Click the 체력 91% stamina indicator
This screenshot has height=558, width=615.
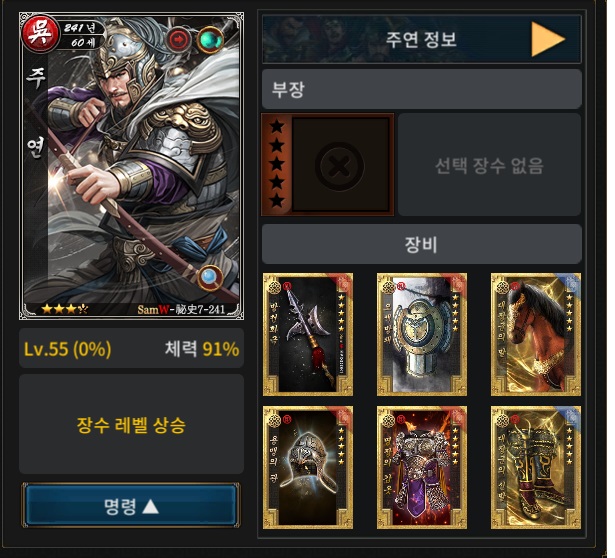202,349
